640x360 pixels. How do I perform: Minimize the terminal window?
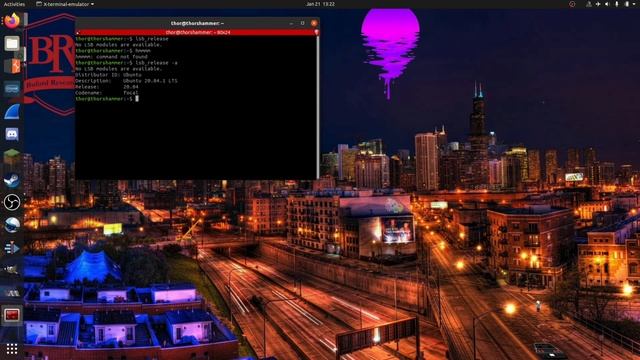coord(291,23)
